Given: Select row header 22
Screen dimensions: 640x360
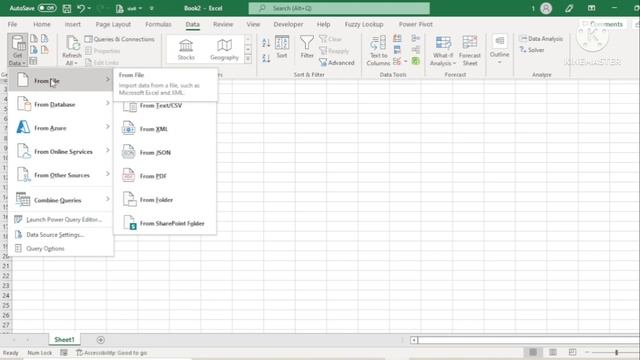Looking at the screenshot, I should pos(6,276).
